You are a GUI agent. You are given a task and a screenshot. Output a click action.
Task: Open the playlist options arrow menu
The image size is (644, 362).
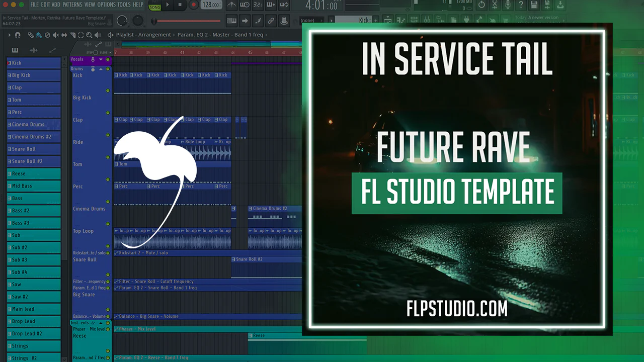click(x=10, y=35)
